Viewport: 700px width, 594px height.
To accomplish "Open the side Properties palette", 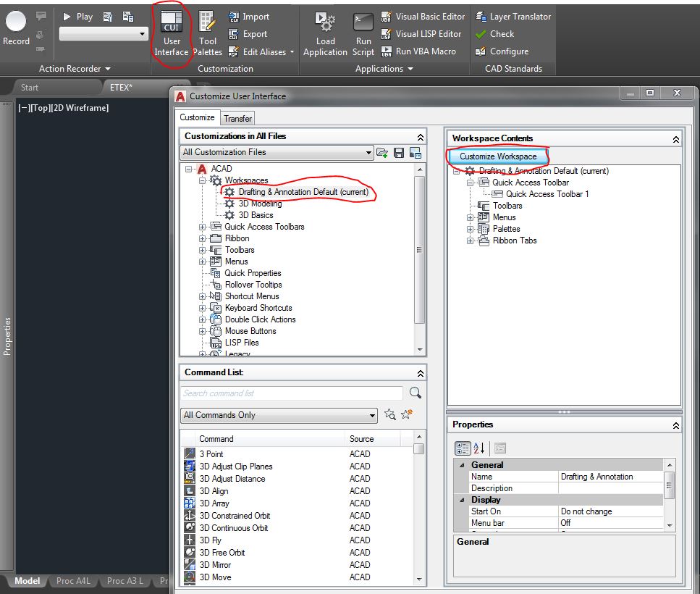I will coord(7,336).
